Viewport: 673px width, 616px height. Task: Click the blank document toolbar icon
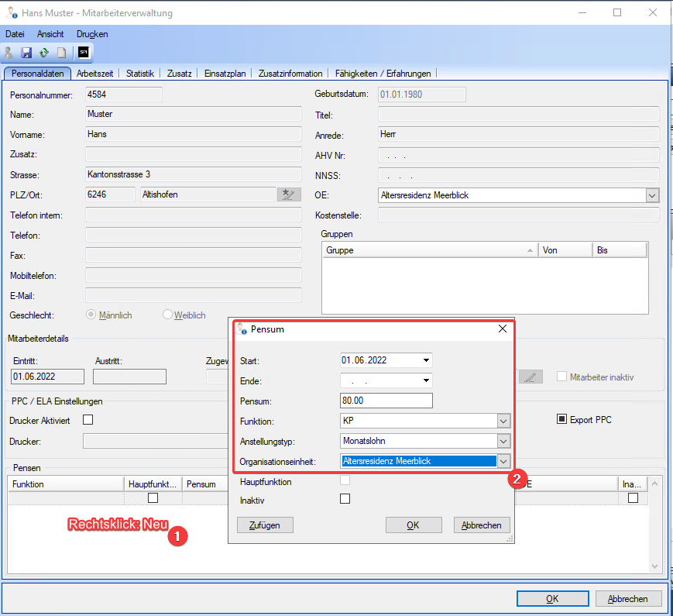click(61, 53)
